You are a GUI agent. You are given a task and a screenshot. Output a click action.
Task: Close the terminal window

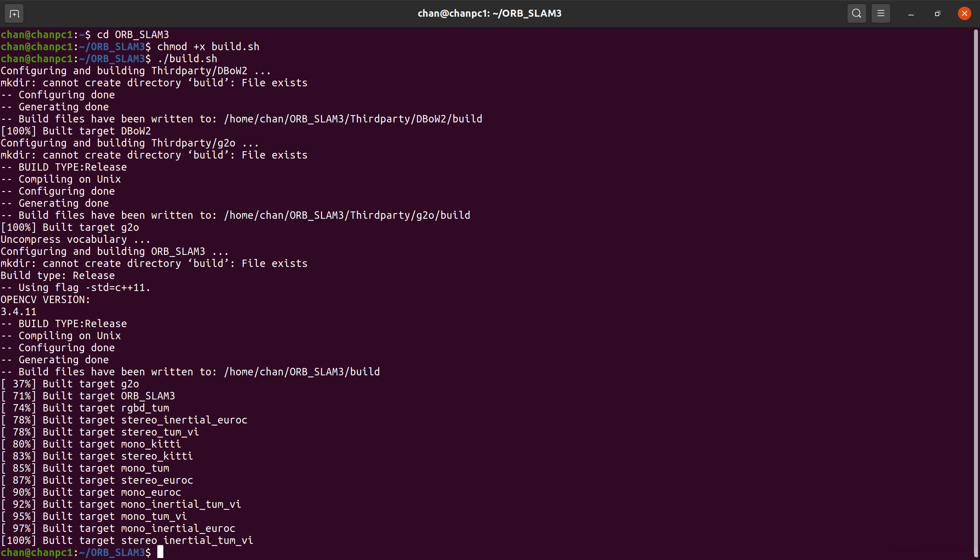point(964,14)
